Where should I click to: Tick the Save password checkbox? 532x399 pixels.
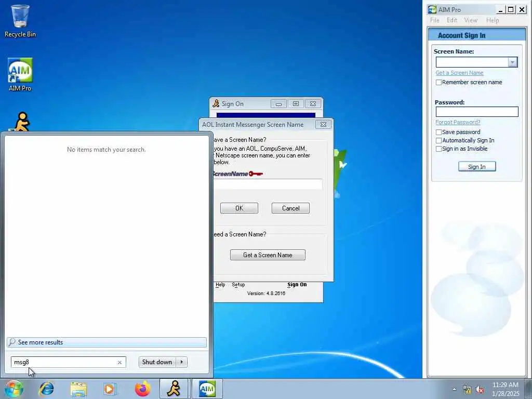point(438,132)
